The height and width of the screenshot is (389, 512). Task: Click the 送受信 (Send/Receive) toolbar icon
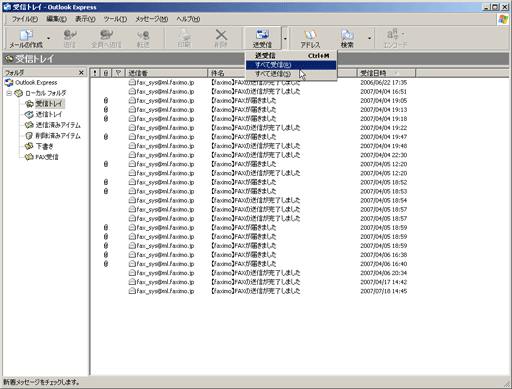point(262,39)
